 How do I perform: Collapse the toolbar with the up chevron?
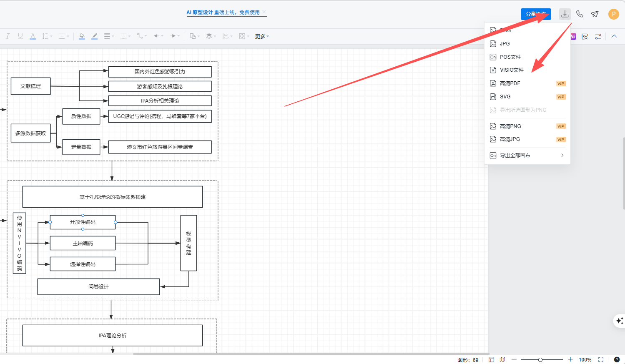(x=614, y=36)
